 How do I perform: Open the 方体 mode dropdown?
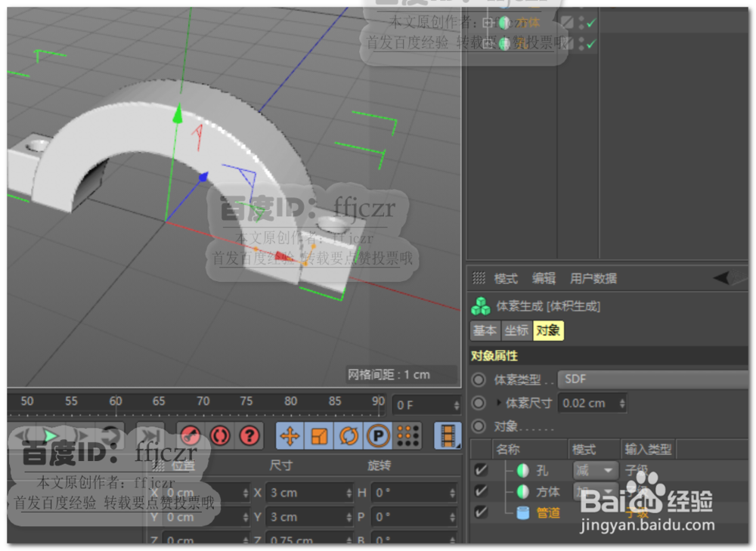click(x=596, y=491)
